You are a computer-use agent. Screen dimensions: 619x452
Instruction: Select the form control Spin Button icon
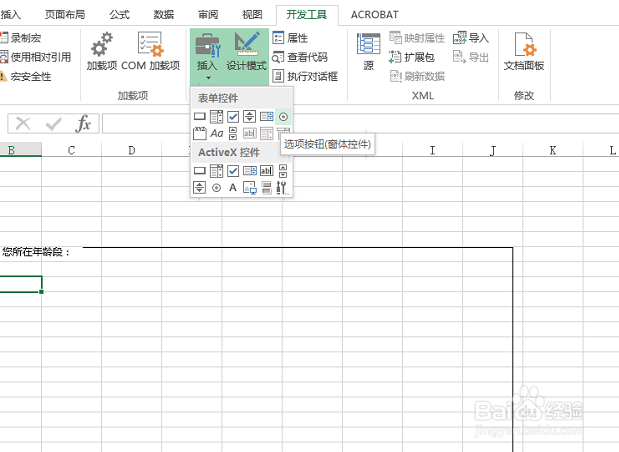pos(249,116)
